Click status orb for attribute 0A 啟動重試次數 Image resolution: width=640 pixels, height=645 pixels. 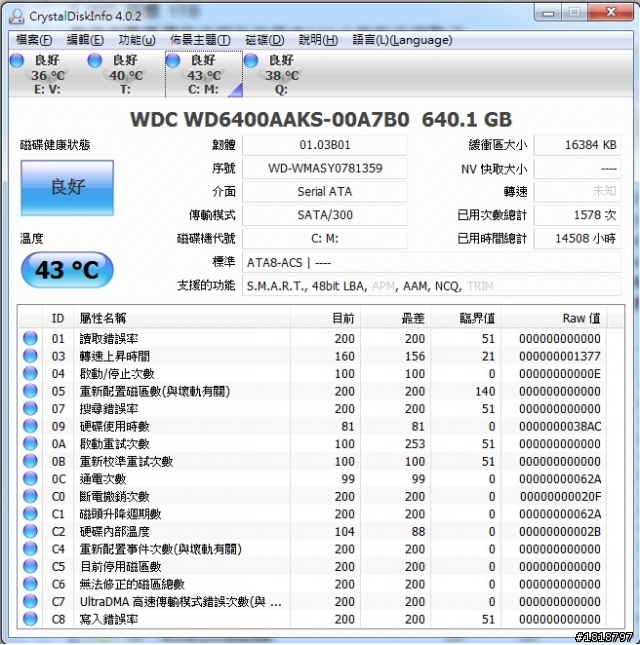(30, 443)
